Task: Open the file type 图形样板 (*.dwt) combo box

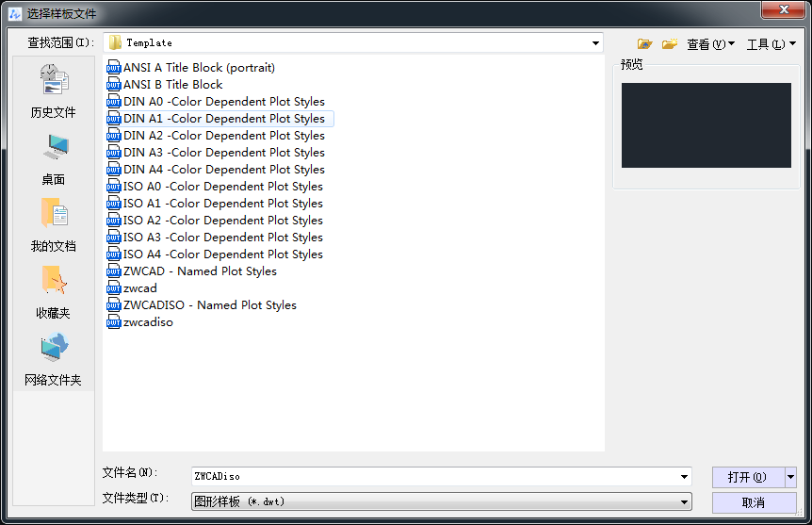Action: click(x=442, y=501)
